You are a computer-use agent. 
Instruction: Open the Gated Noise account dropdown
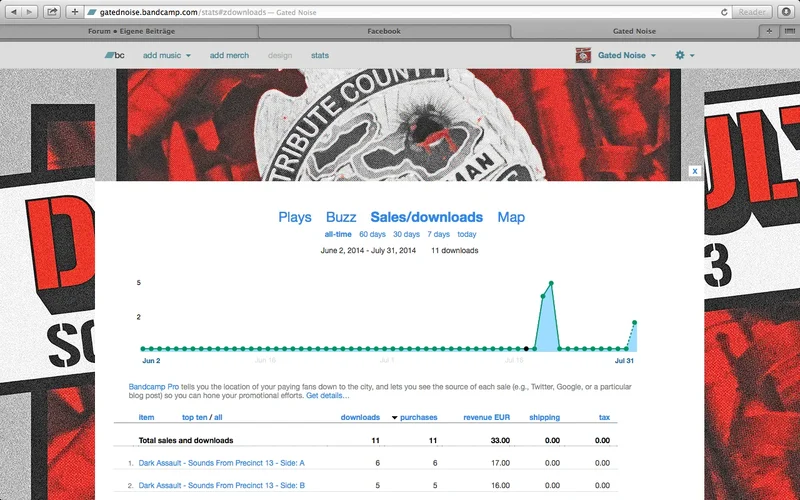[x=627, y=55]
